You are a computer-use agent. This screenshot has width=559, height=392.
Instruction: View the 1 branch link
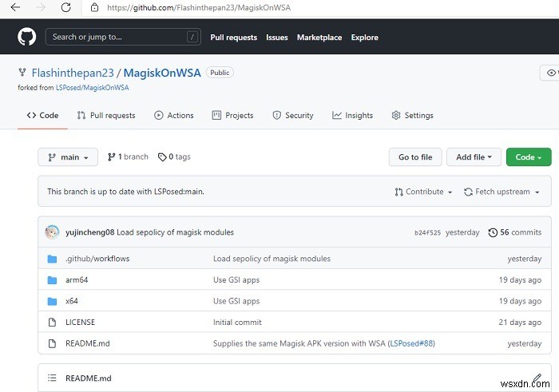pos(128,156)
